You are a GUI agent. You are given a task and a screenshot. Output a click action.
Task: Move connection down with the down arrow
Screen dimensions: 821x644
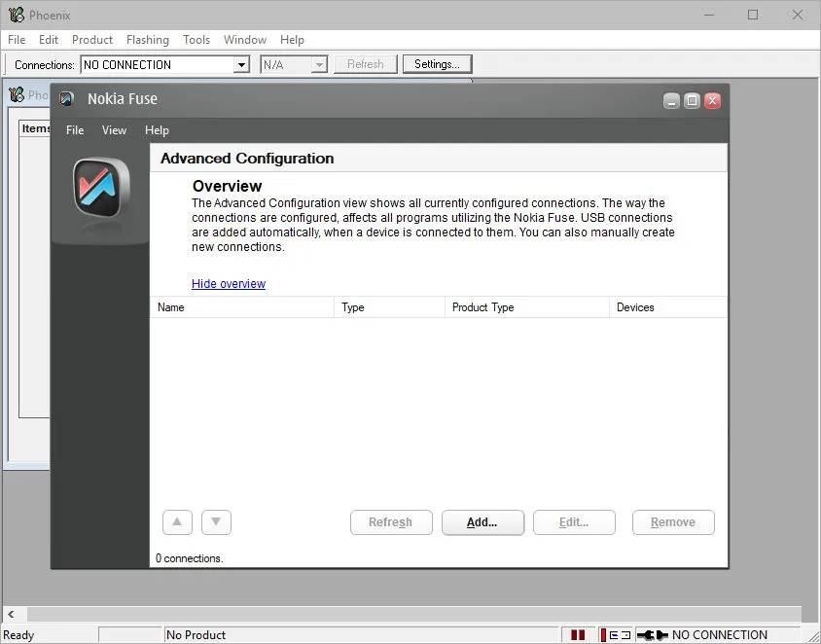pos(216,522)
